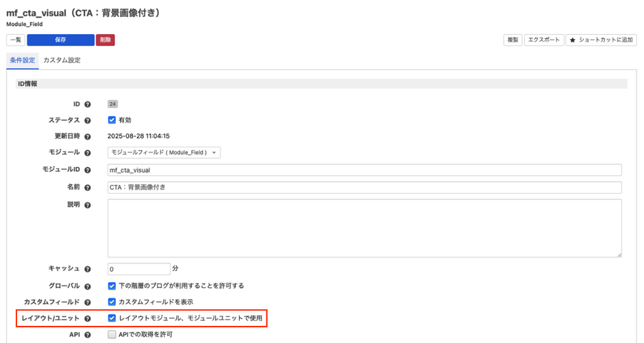Click help icon beside モジュールID label
Screen dimensions: 644x343
tap(88, 170)
